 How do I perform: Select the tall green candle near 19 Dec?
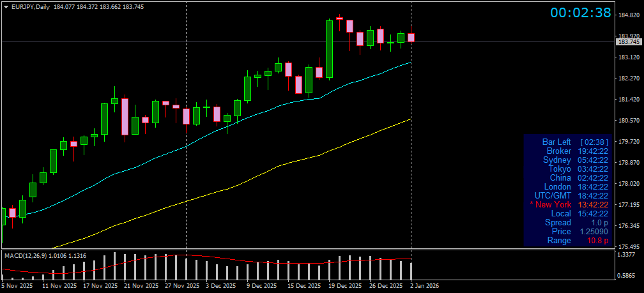click(330, 49)
